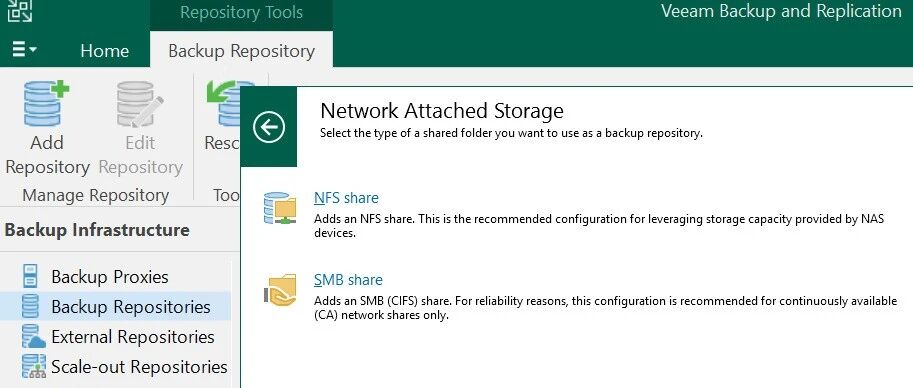The image size is (913, 388).
Task: Click the NFS share folder icon
Action: [x=279, y=208]
